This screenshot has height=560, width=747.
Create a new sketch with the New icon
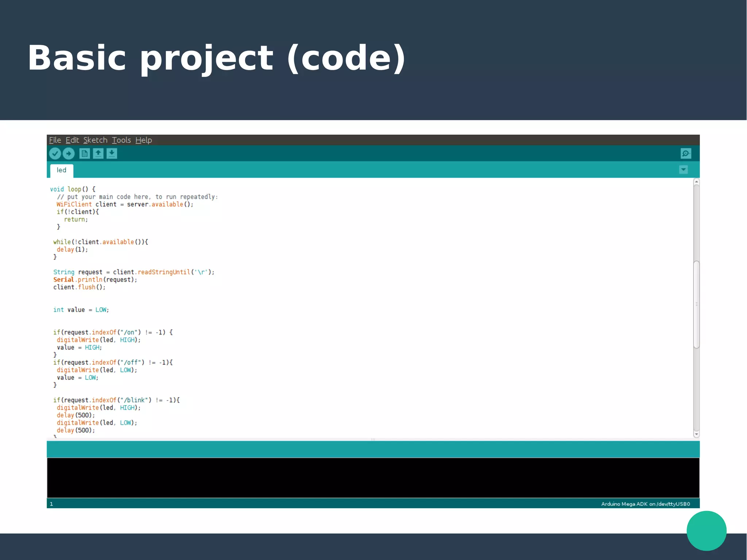tap(85, 154)
